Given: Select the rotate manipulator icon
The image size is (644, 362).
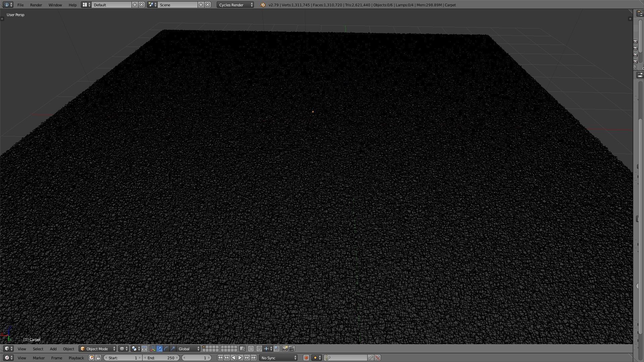Looking at the screenshot, I should tap(166, 349).
